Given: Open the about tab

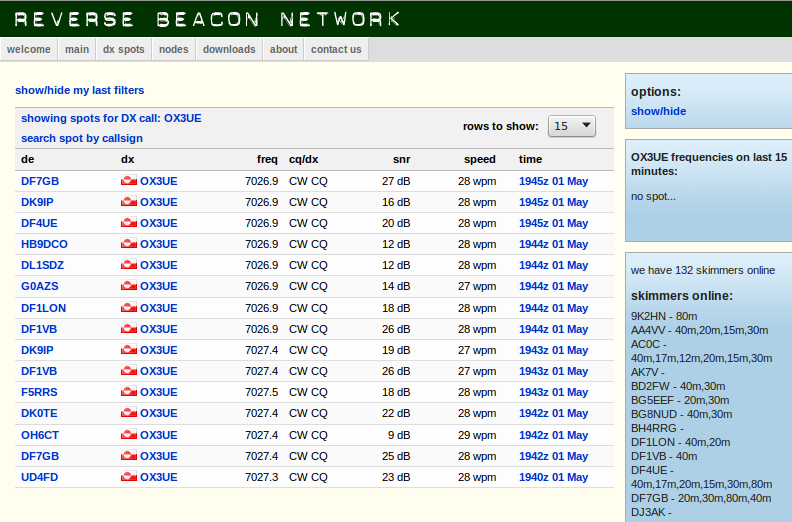Looking at the screenshot, I should pos(283,50).
